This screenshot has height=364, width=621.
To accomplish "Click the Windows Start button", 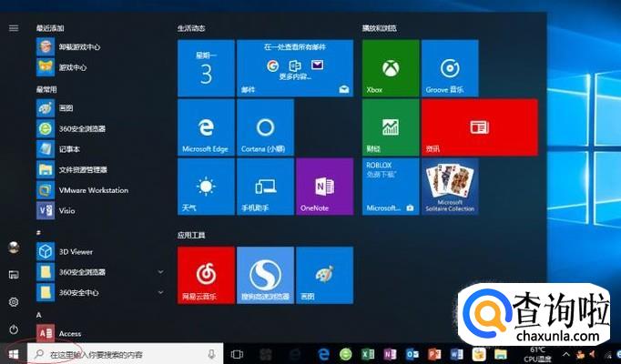I will click(14, 354).
